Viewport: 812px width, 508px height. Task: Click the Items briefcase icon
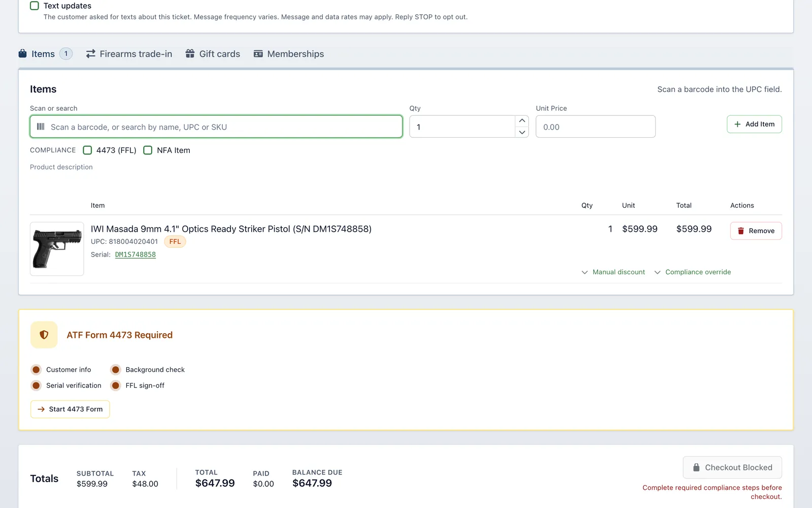tap(23, 53)
